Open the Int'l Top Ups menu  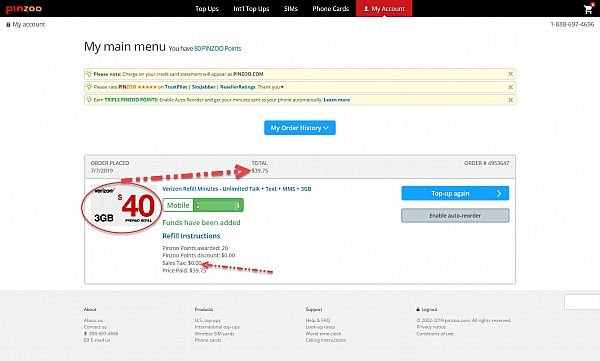click(x=251, y=8)
